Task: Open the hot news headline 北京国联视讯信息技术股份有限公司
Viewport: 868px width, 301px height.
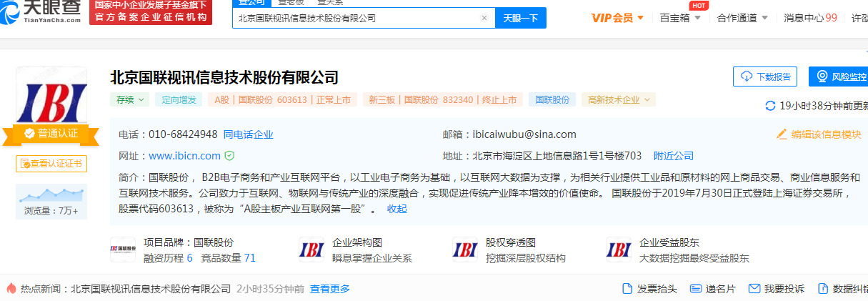Action: 151,289
